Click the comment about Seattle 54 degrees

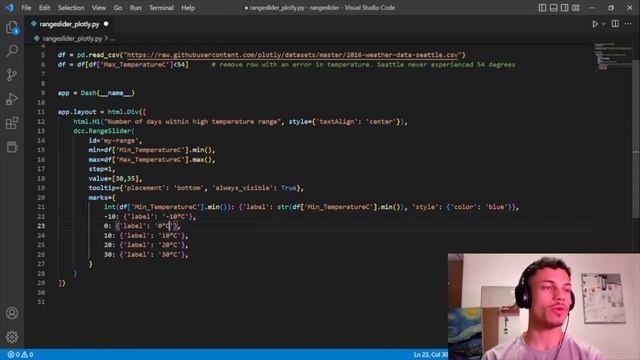click(363, 64)
